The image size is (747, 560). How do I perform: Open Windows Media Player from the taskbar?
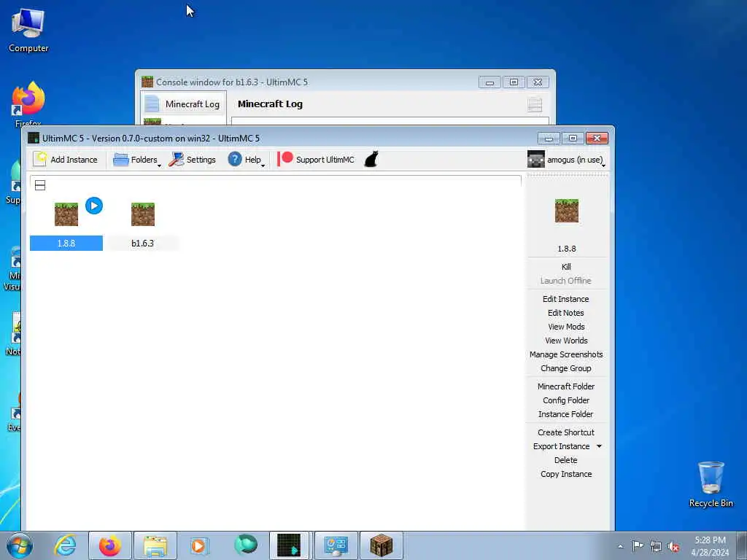tap(199, 545)
